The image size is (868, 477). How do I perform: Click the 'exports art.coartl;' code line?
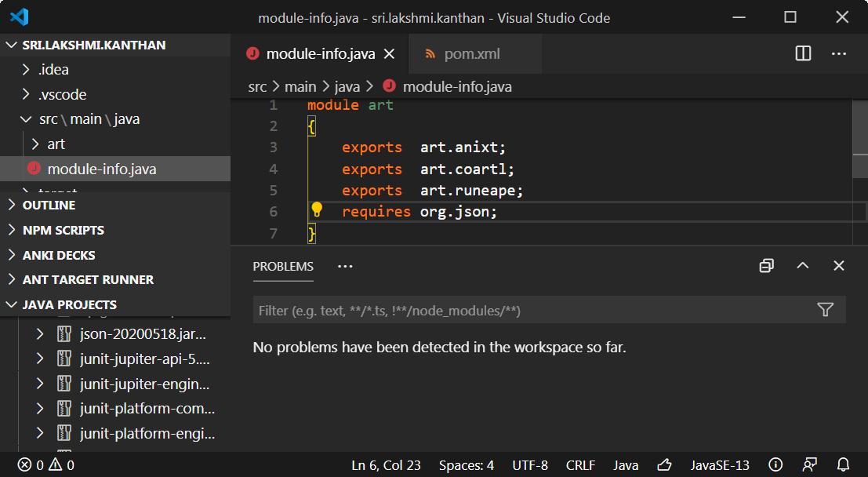[428, 169]
